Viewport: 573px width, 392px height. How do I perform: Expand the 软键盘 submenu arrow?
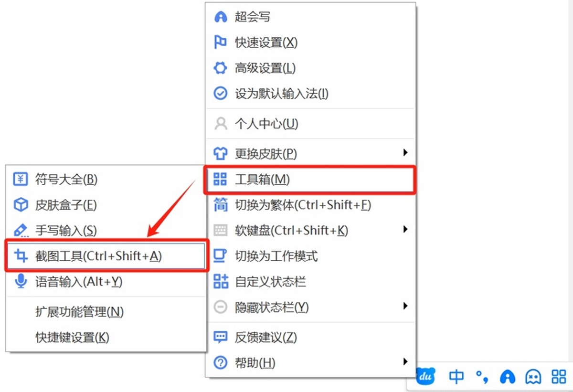tap(405, 230)
